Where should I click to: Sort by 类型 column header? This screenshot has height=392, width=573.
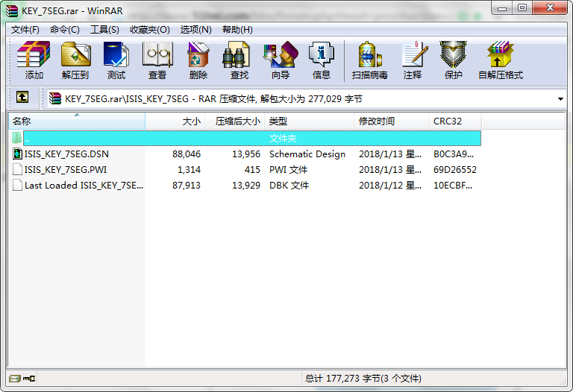310,121
